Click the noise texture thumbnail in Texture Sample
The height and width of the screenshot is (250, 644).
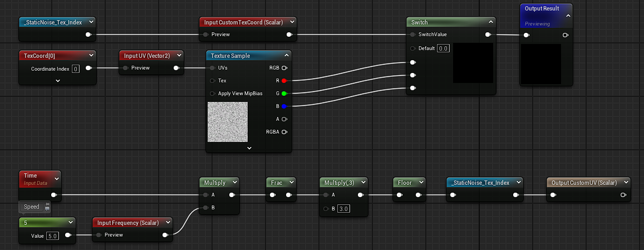click(228, 122)
